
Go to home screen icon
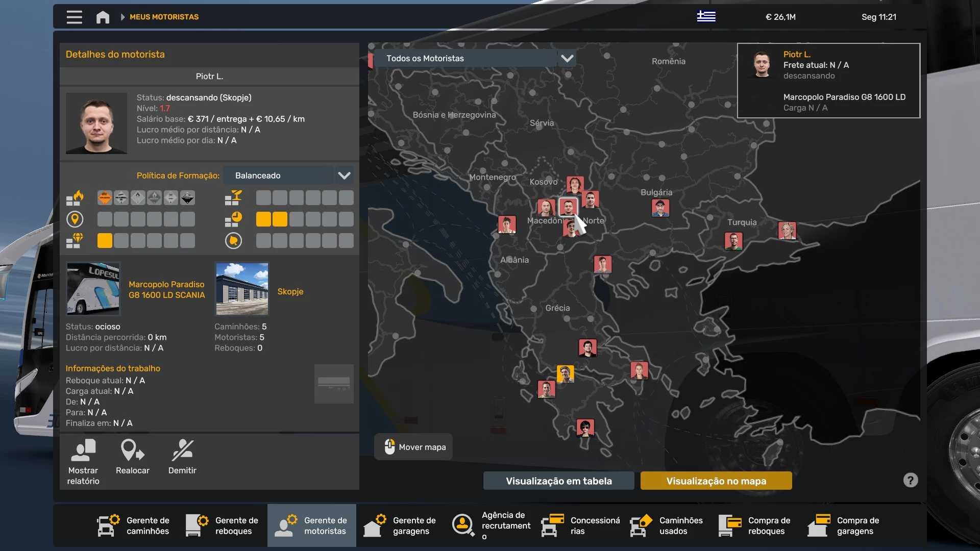point(103,17)
